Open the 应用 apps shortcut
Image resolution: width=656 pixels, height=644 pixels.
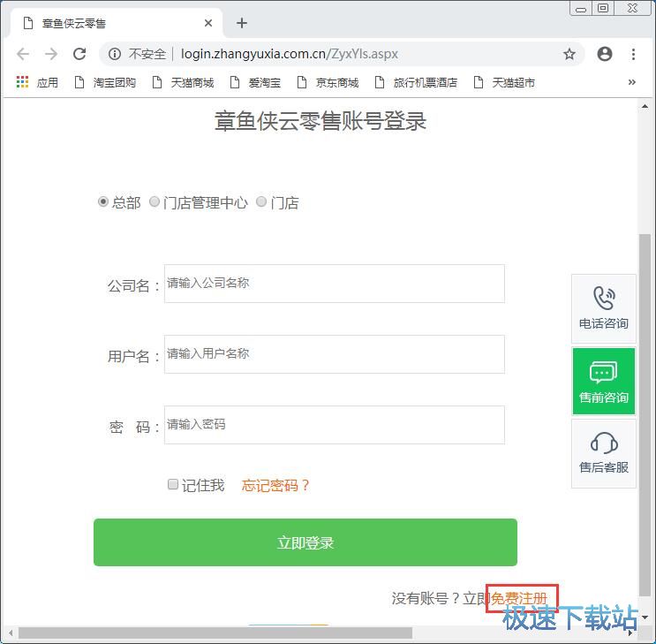point(37,82)
